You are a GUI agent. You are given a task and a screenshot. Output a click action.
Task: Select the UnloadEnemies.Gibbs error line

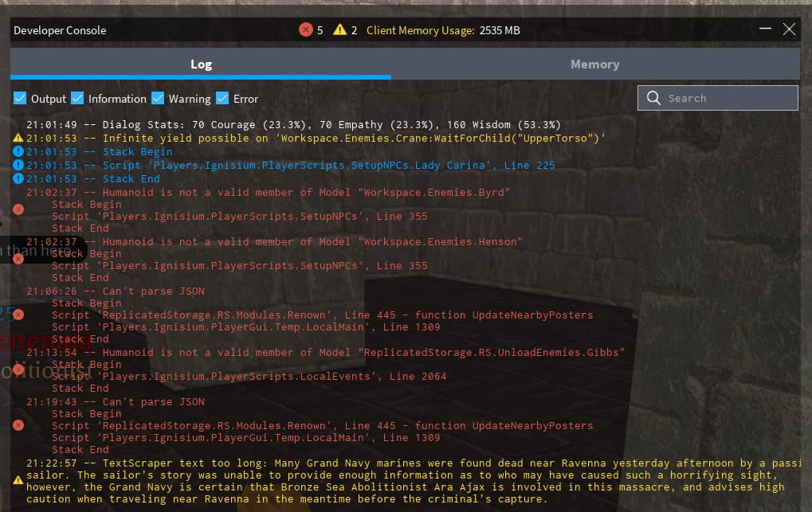[326, 353]
